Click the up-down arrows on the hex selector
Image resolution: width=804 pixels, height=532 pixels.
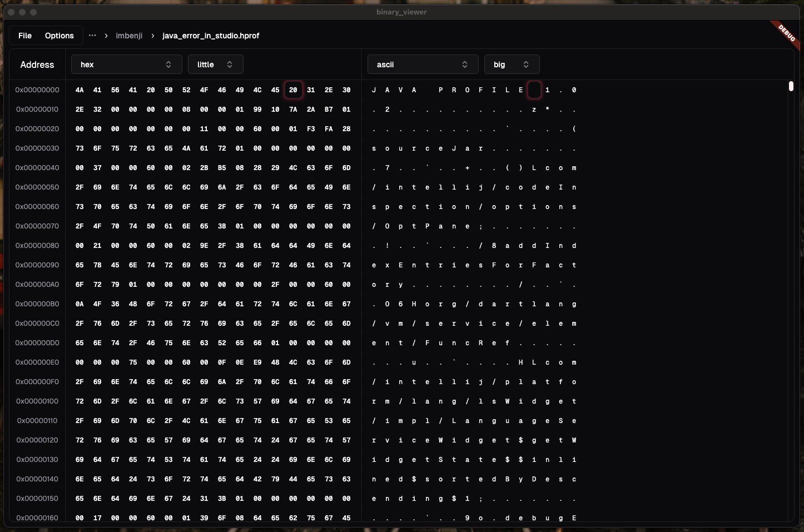coord(168,64)
